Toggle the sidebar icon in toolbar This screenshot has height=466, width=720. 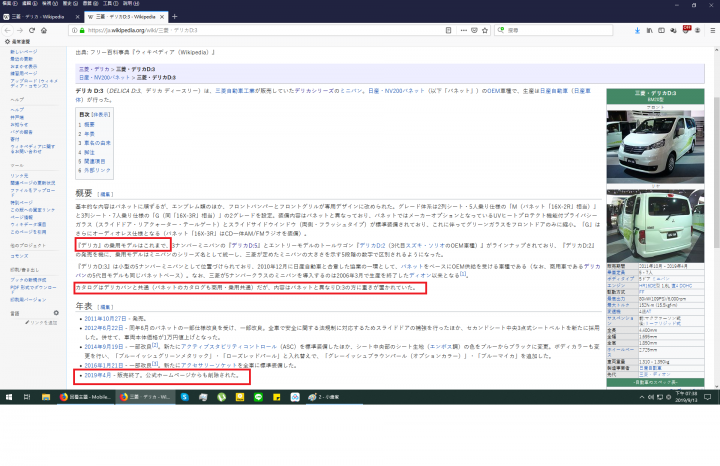[661, 30]
